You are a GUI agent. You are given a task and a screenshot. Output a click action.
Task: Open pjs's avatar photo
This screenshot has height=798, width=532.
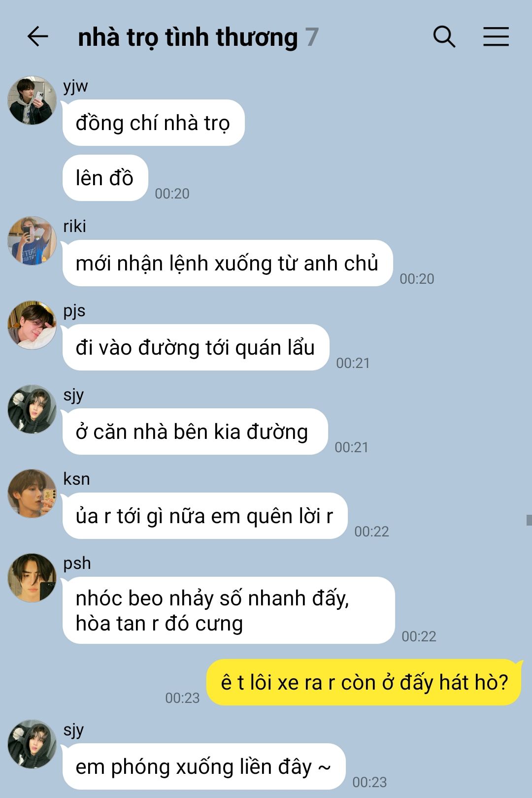(x=32, y=325)
